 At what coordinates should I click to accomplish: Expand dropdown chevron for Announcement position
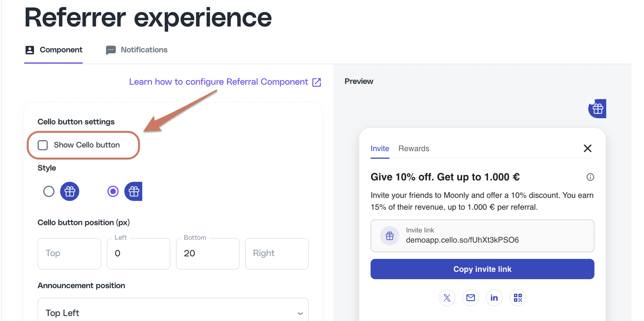pyautogui.click(x=300, y=313)
